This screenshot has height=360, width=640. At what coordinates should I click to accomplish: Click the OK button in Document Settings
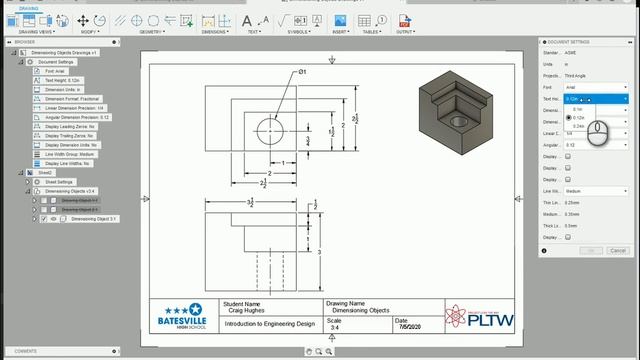[x=591, y=251]
